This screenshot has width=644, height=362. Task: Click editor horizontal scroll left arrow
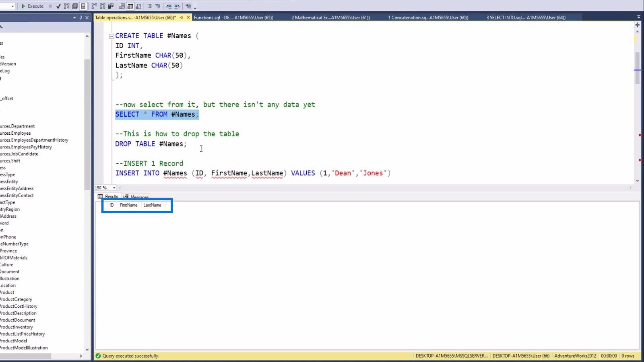[120, 188]
